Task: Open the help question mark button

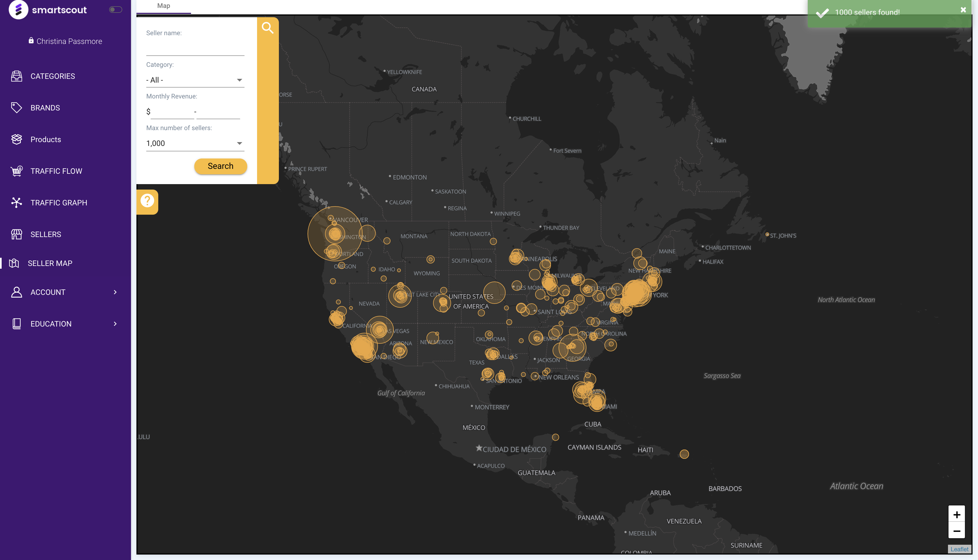Action: [147, 201]
